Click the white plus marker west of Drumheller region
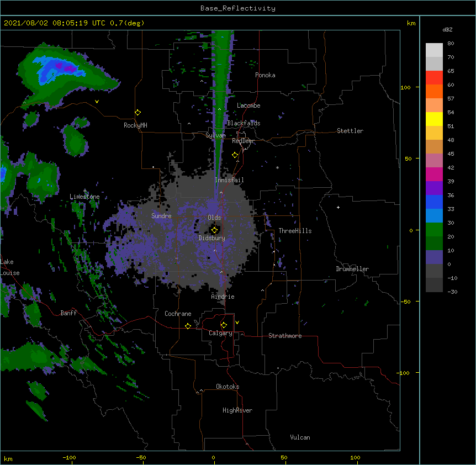The width and height of the screenshot is (476, 465). tap(338, 207)
